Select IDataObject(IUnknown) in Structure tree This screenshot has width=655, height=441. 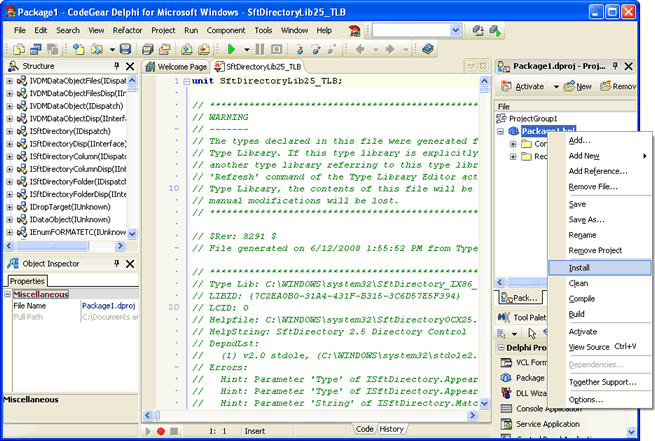[x=70, y=219]
